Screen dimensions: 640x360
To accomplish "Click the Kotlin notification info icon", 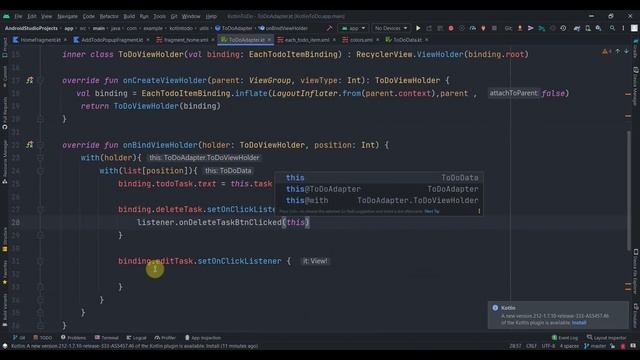I will pos(495,308).
